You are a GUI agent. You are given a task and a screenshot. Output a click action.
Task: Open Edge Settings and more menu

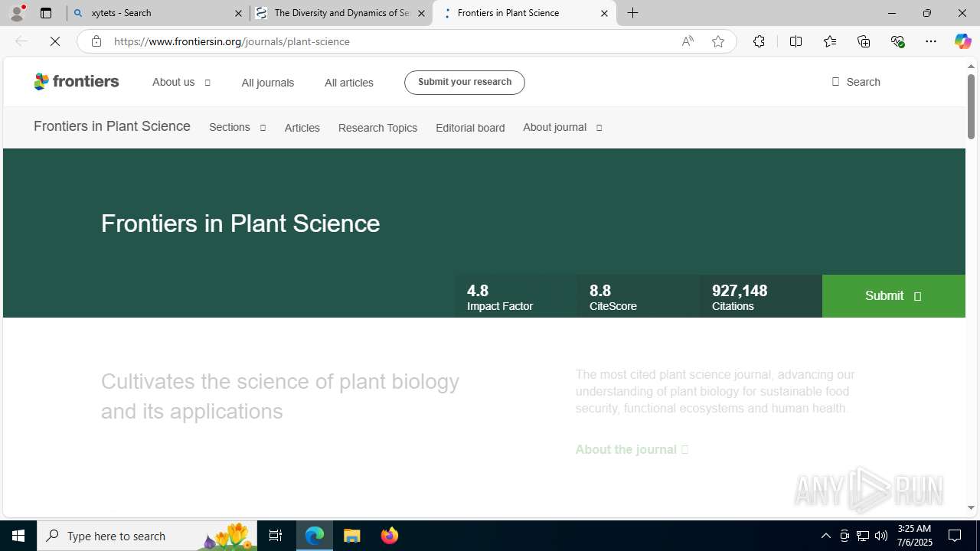point(931,41)
